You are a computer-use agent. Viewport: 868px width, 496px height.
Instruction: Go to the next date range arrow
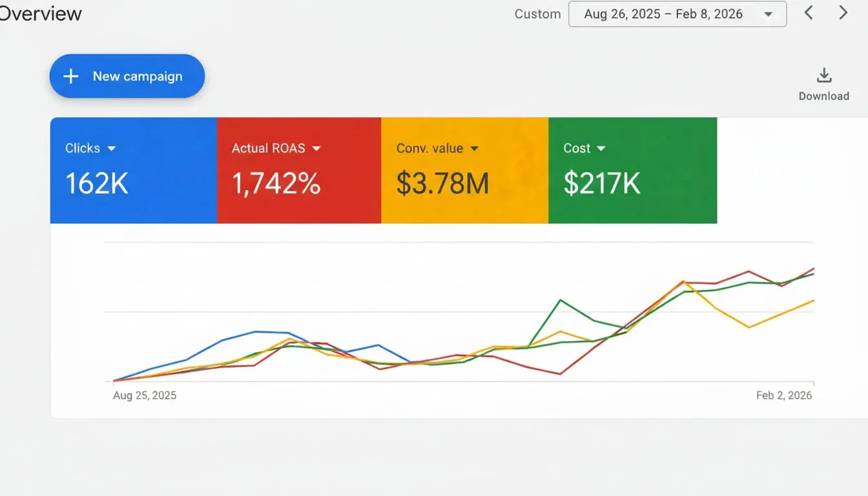click(x=843, y=13)
